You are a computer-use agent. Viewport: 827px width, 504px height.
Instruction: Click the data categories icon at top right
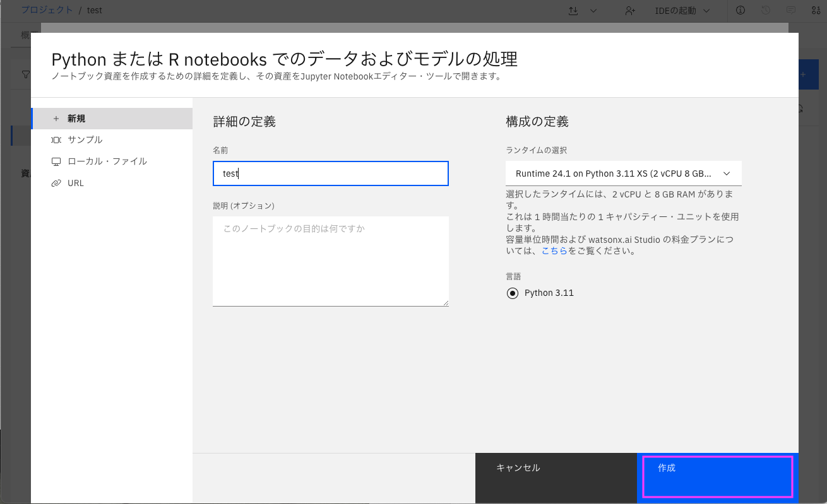tap(815, 11)
